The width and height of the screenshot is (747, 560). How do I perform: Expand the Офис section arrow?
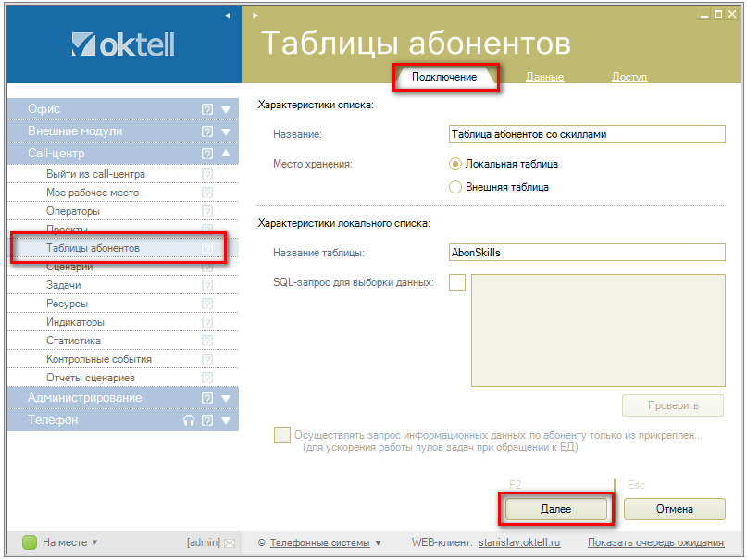click(x=226, y=109)
